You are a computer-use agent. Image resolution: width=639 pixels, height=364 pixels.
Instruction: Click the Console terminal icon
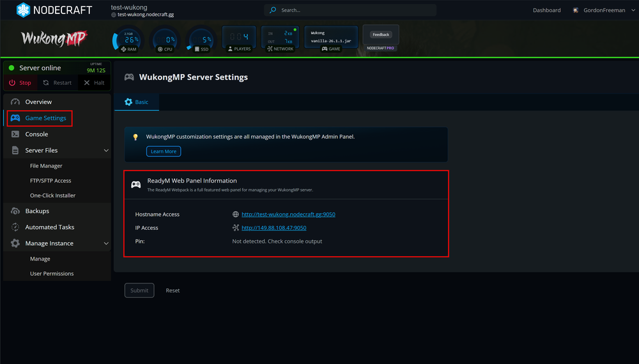click(x=15, y=134)
